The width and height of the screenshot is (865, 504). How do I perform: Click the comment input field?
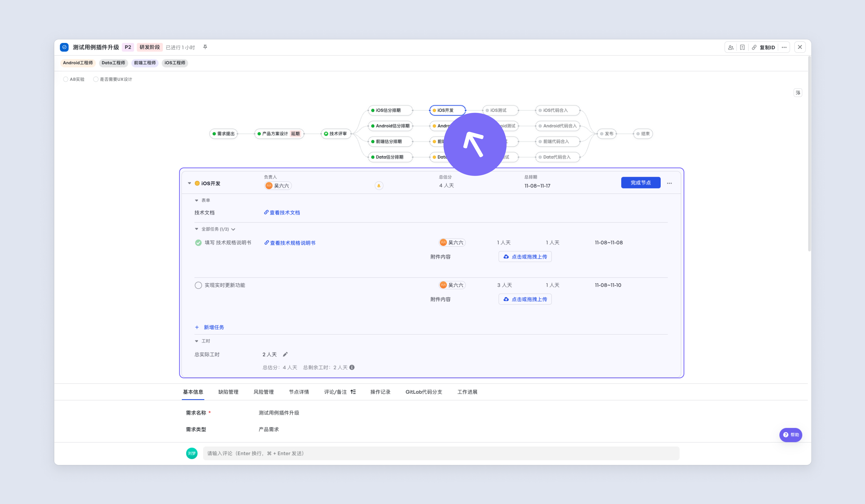(x=441, y=453)
